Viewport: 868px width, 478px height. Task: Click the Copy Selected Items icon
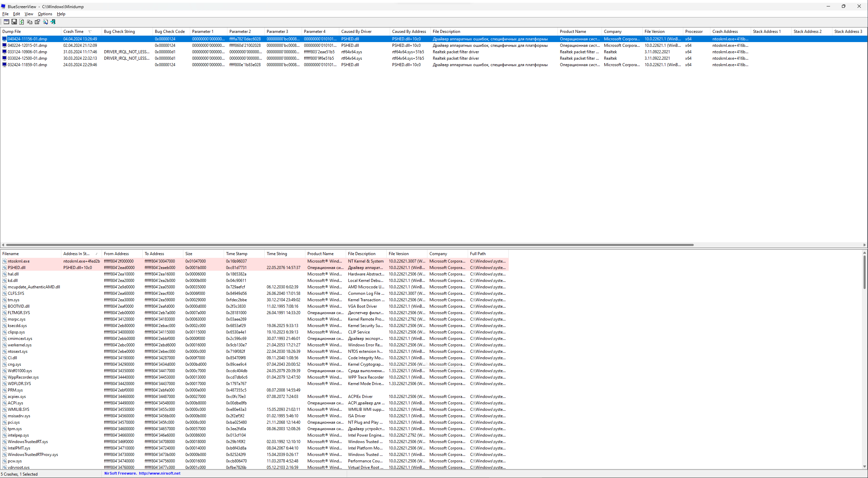coord(29,22)
